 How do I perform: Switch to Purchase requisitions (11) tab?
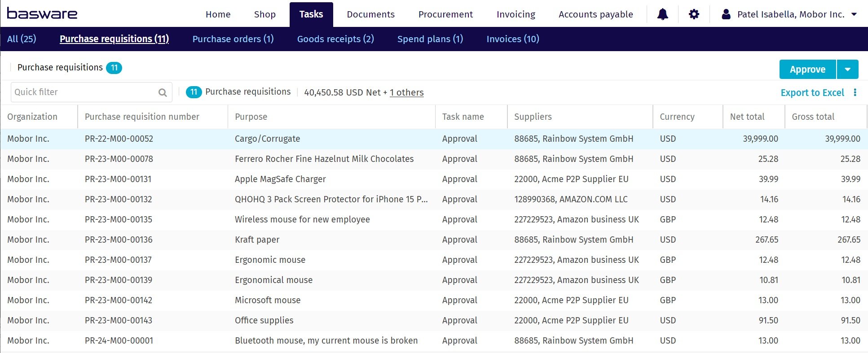pyautogui.click(x=114, y=39)
